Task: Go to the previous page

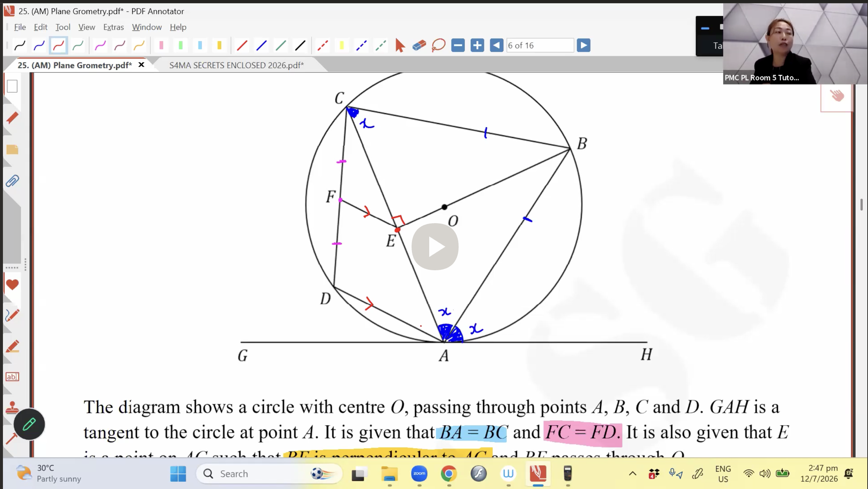Action: tap(496, 46)
